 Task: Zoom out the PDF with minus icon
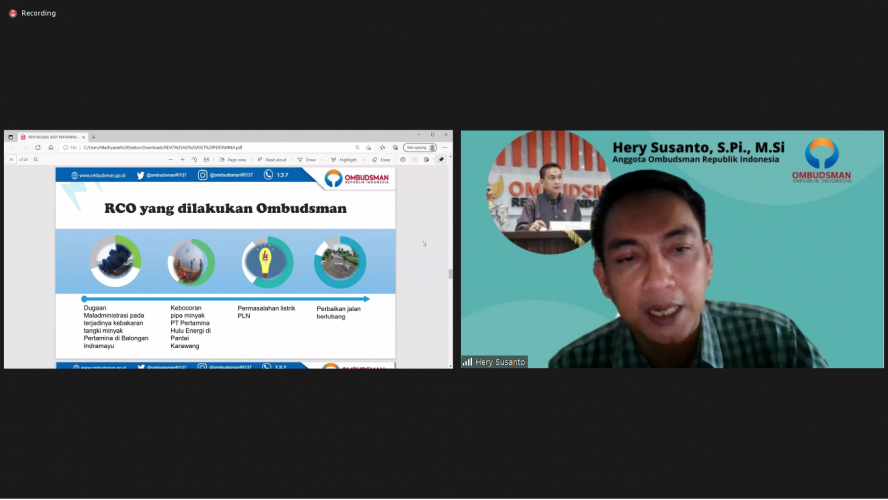(x=171, y=159)
